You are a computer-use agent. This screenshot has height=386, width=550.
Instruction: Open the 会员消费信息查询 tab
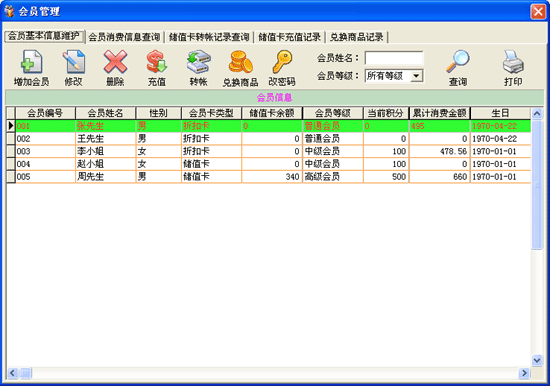tap(124, 37)
